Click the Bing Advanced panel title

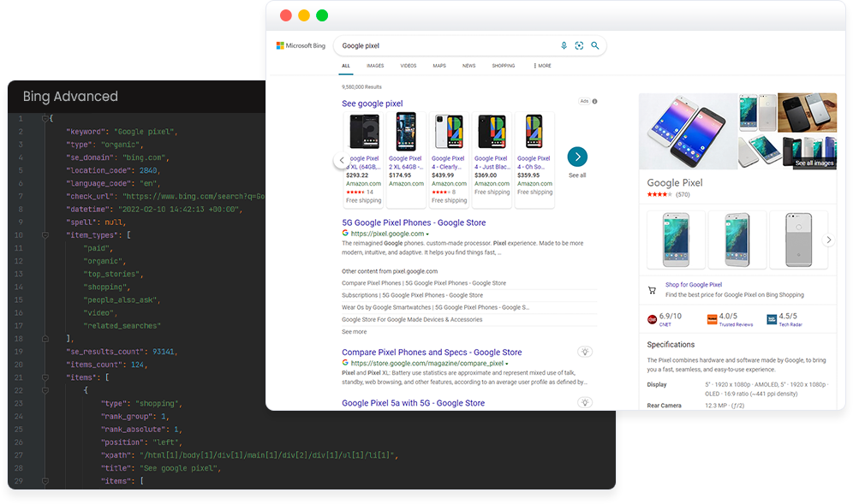70,96
